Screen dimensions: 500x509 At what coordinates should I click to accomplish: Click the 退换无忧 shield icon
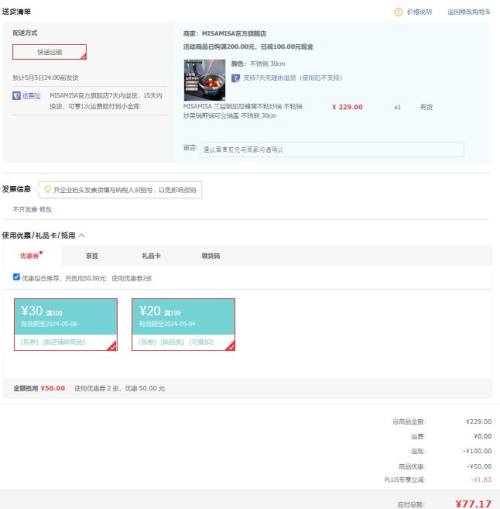[x=16, y=96]
